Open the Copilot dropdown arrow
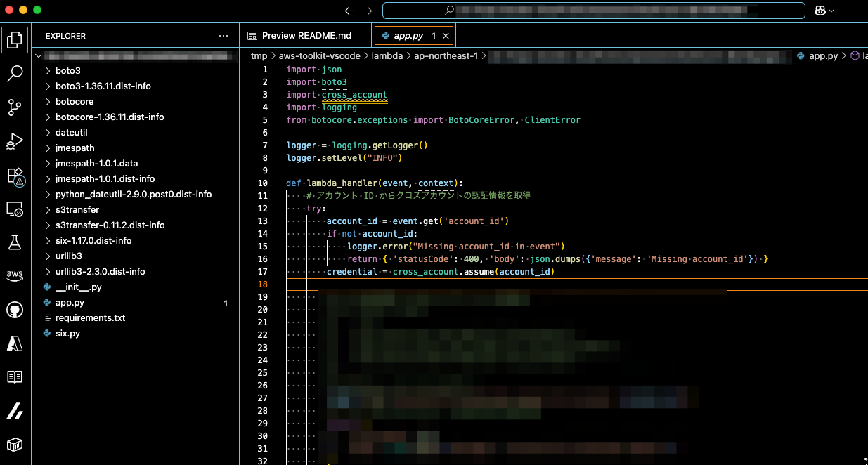 click(831, 11)
